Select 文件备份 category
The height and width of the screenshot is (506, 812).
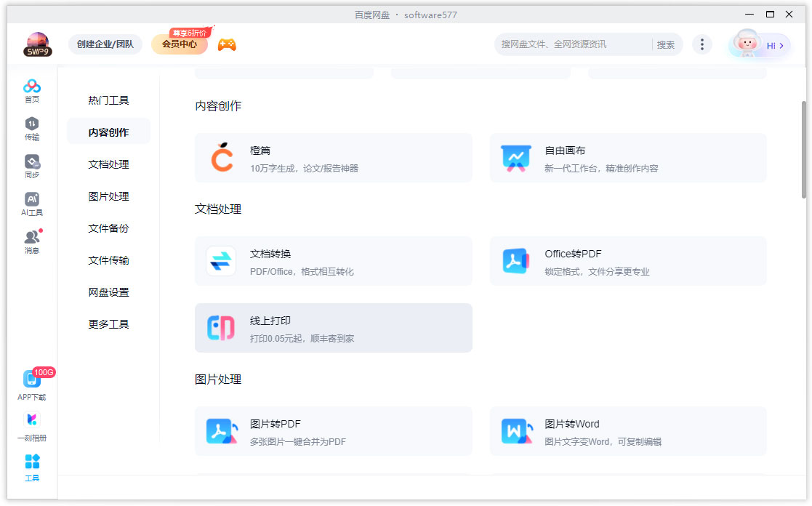click(x=108, y=228)
